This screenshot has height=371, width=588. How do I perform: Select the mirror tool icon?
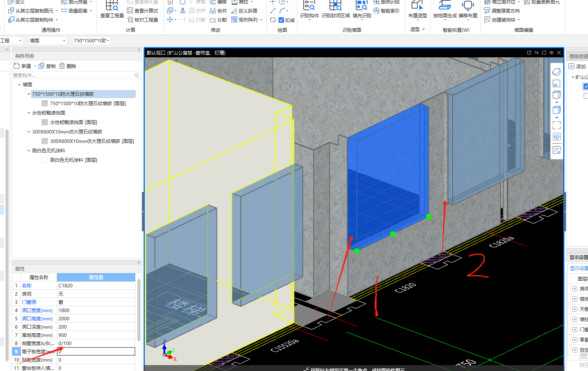coord(183,11)
